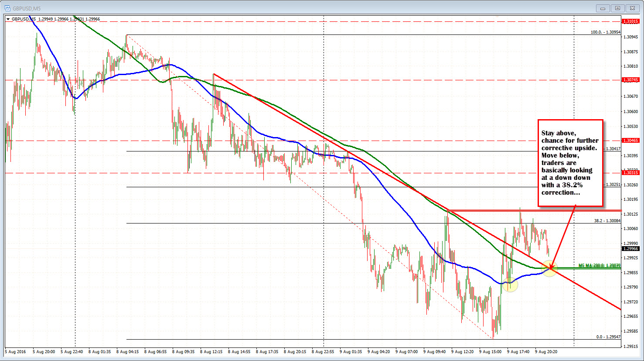Click the 1.30600 price scale value

[631, 111]
